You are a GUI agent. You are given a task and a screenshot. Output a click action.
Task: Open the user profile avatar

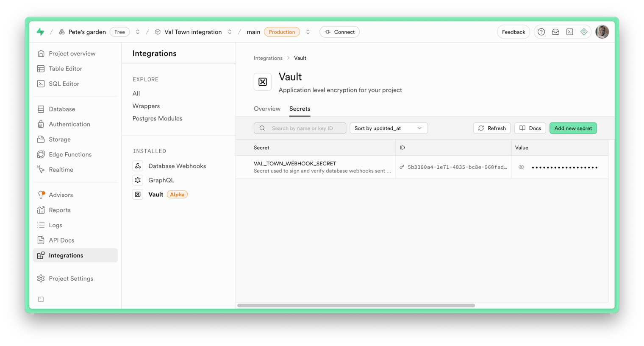(x=602, y=32)
